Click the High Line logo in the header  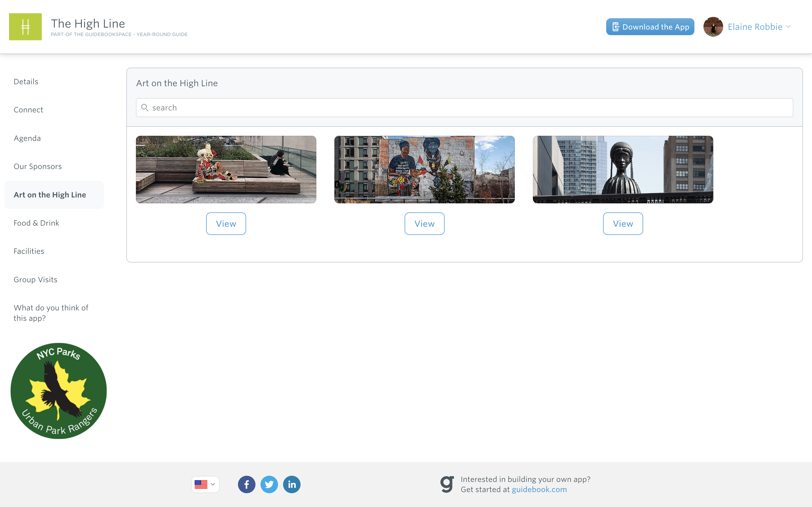pyautogui.click(x=25, y=26)
